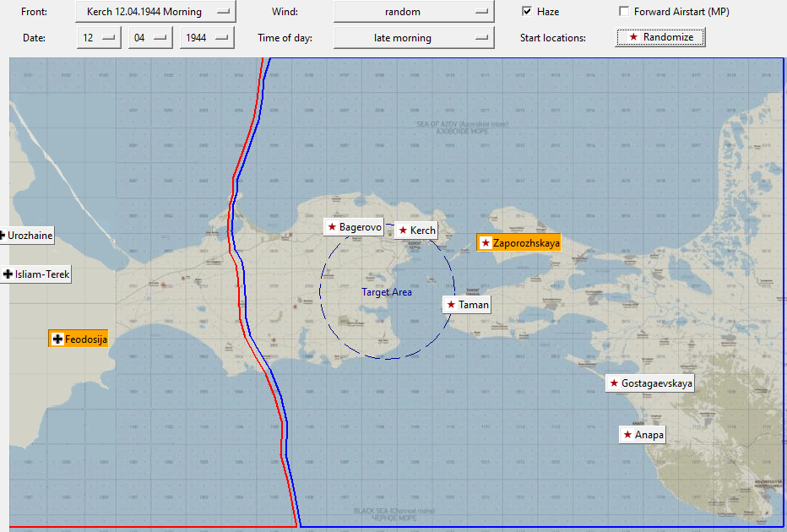The height and width of the screenshot is (532, 787).
Task: Click the Black Sea map label
Action: pos(394,514)
